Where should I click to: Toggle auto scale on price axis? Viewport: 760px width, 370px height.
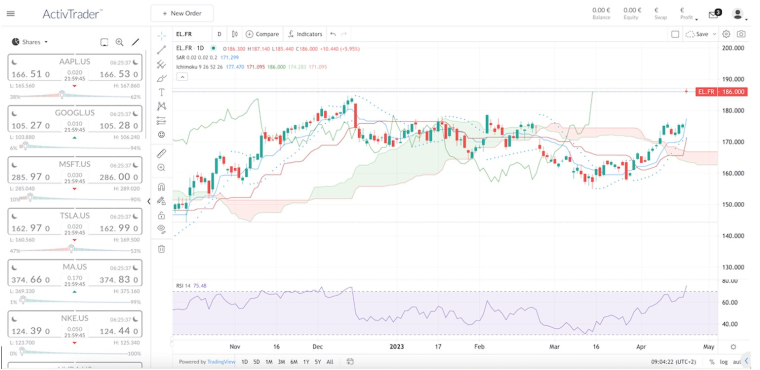pos(736,362)
